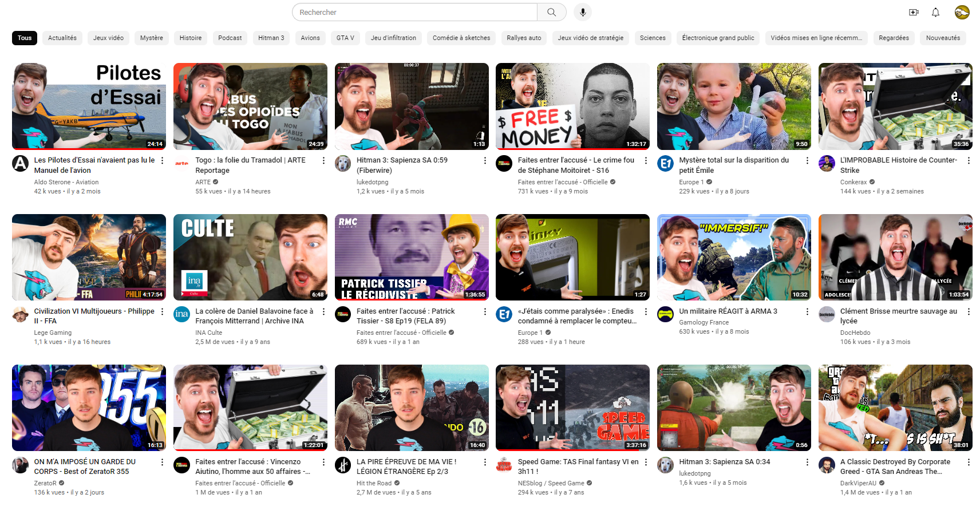Open the account avatar menu
This screenshot has height=510, width=980.
(962, 12)
